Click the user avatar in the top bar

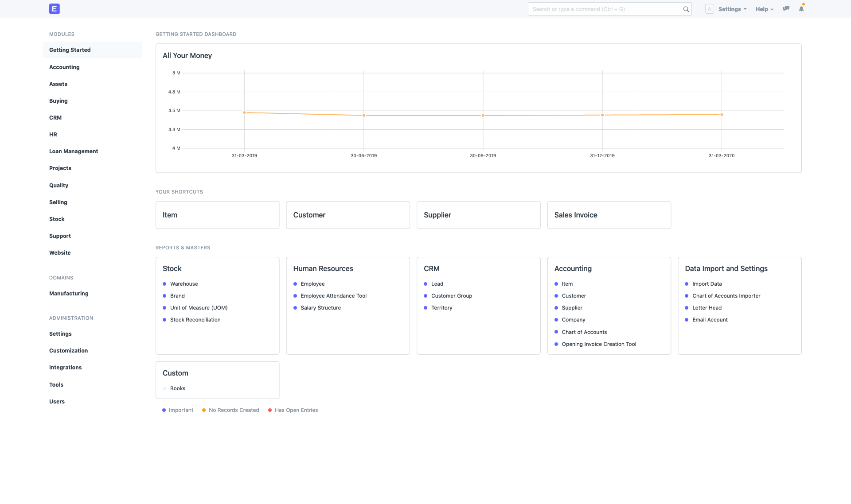pos(709,9)
